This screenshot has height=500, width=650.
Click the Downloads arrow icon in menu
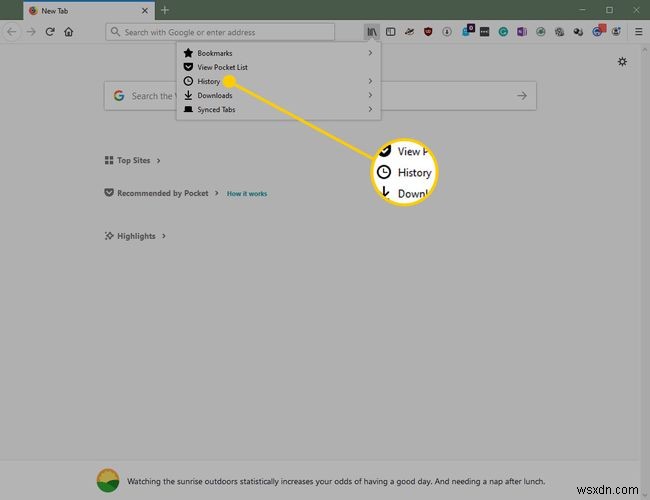188,95
